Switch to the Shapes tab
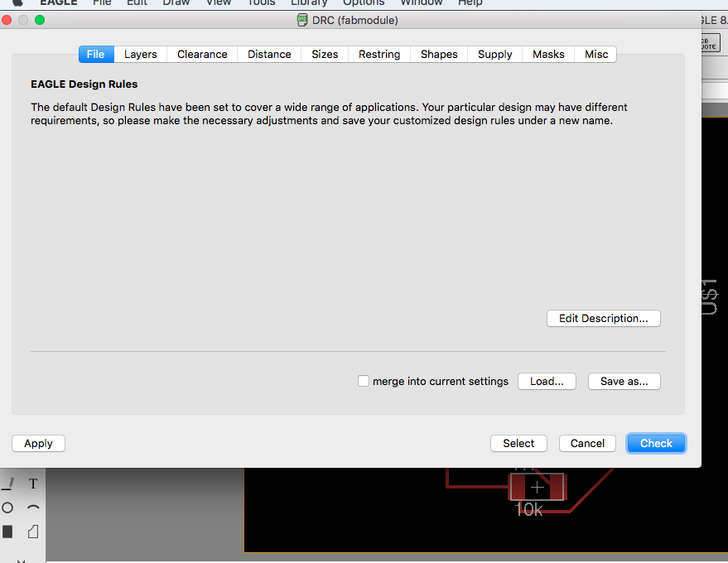This screenshot has width=728, height=563. coord(439,55)
